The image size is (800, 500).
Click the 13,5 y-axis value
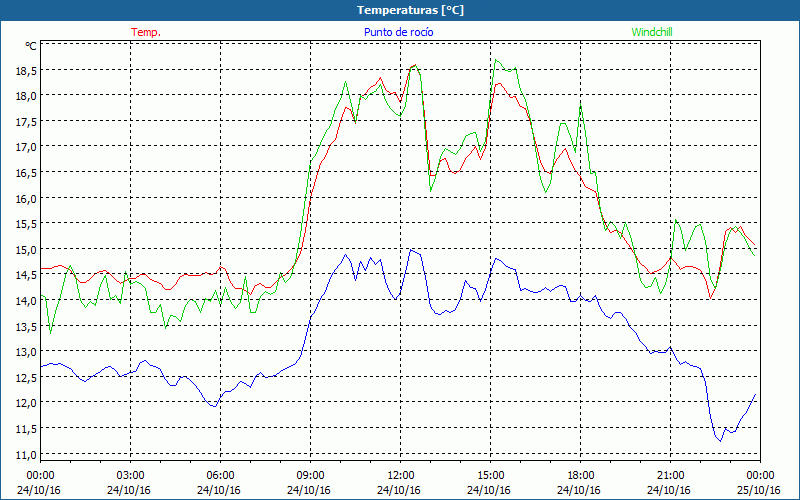27,327
